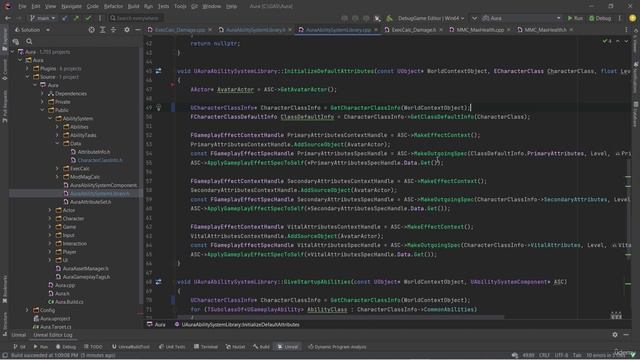Collapse the Public folder
Image resolution: width=640 pixels, height=360 pixels.
42,110
